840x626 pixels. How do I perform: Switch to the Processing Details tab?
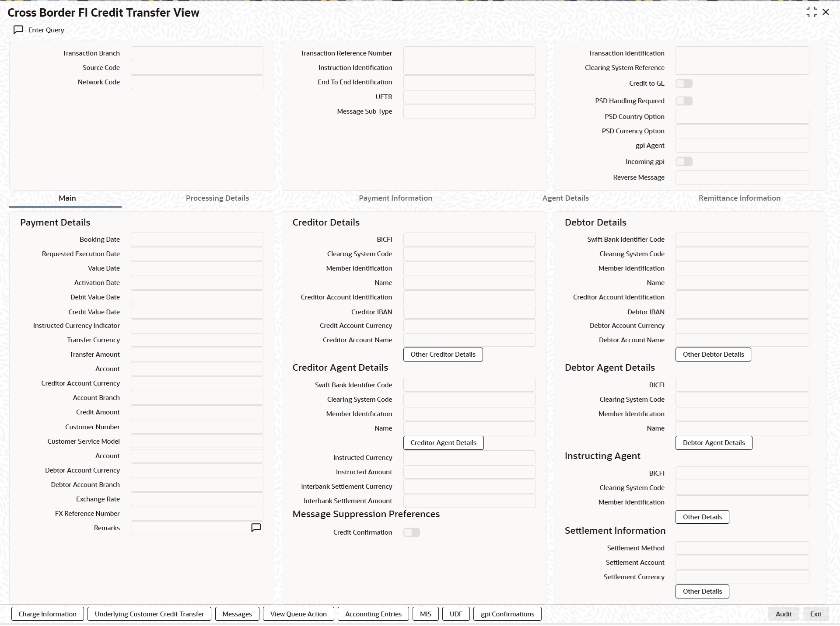point(217,198)
